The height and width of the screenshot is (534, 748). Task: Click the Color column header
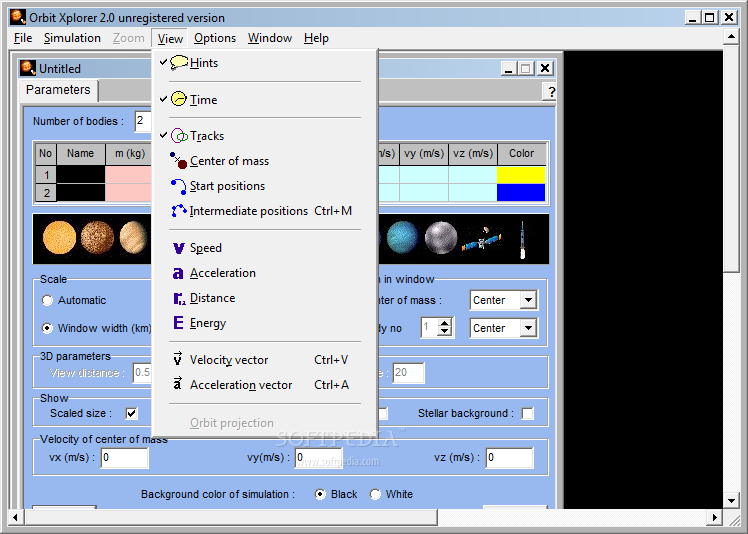(521, 154)
